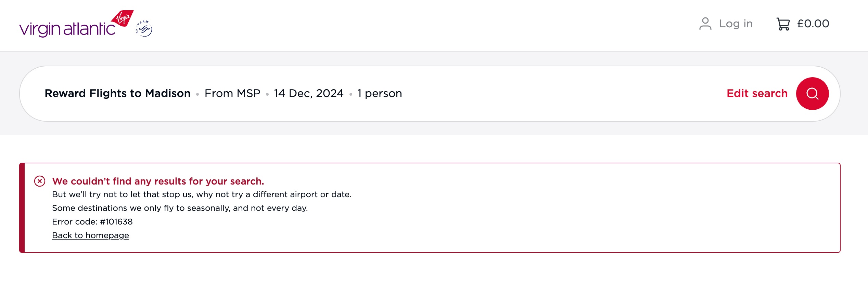Click the Log in text label
Viewport: 868px width, 285px height.
[x=736, y=23]
